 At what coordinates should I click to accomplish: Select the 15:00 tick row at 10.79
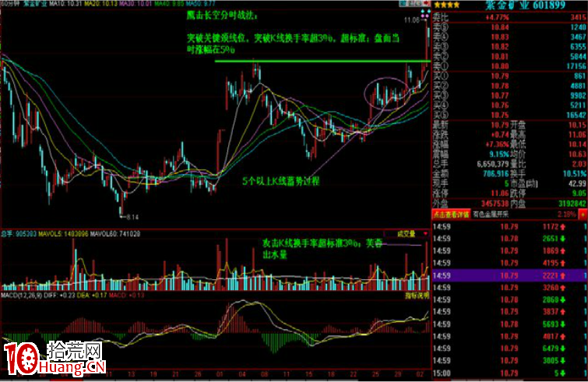pos(509,373)
